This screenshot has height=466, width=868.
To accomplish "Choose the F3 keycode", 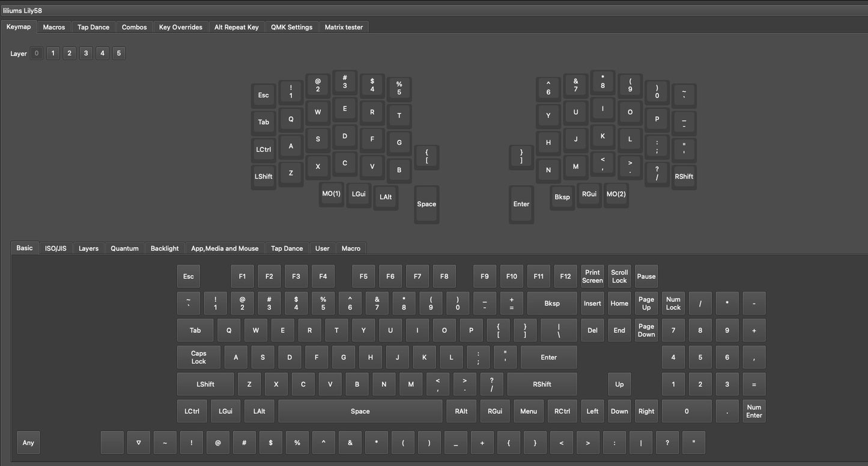I will tap(296, 277).
